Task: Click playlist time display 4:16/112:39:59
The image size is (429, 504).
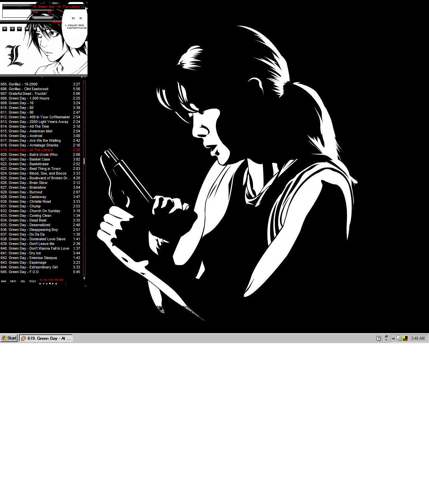Action: 51,280
